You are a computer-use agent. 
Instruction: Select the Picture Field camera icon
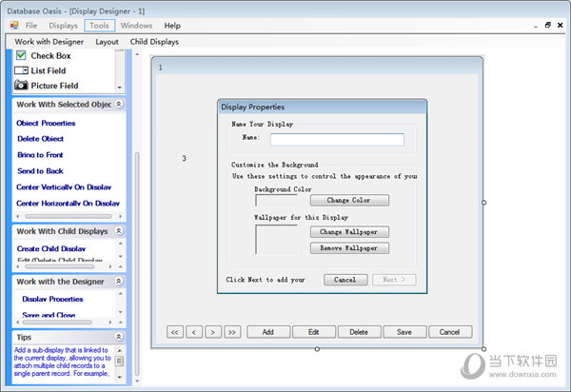point(21,86)
